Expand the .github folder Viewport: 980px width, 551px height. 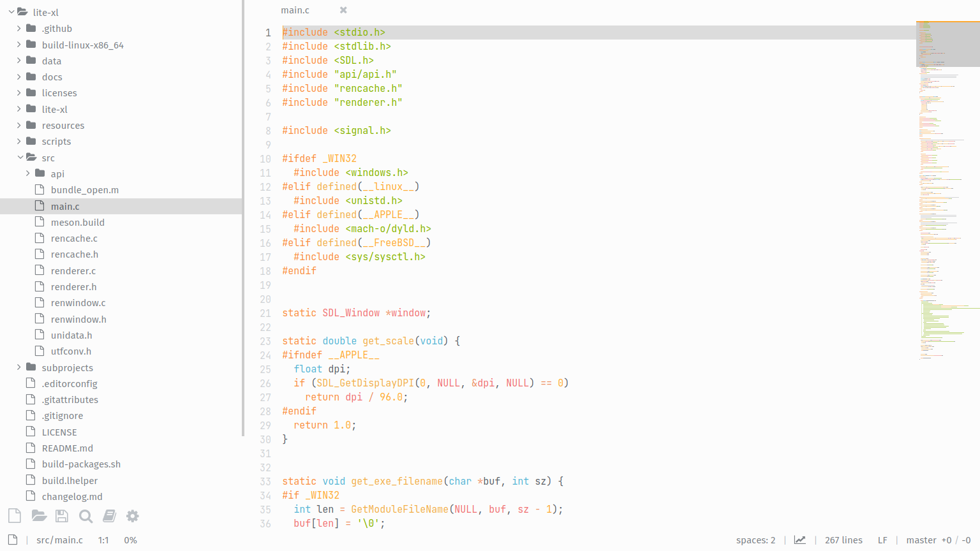click(19, 29)
